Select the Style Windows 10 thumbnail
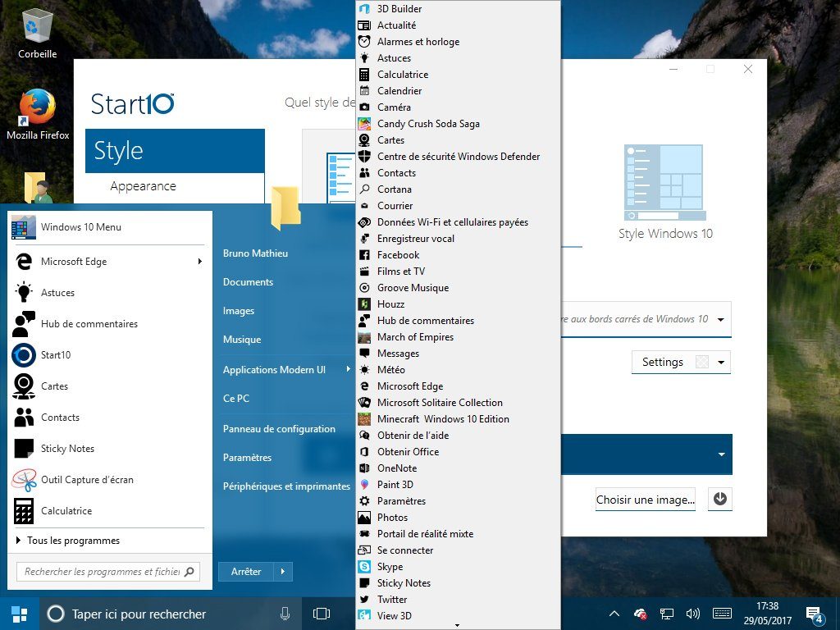The image size is (840, 630). point(665,182)
